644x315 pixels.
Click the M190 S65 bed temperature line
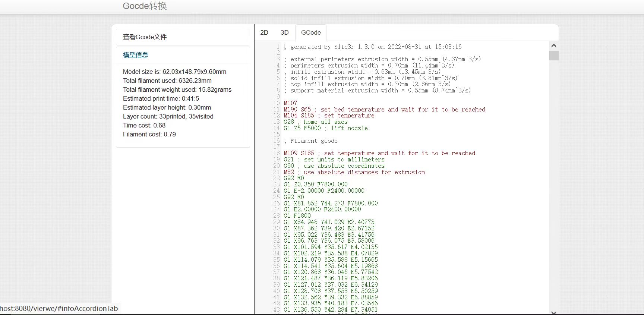[x=384, y=110]
